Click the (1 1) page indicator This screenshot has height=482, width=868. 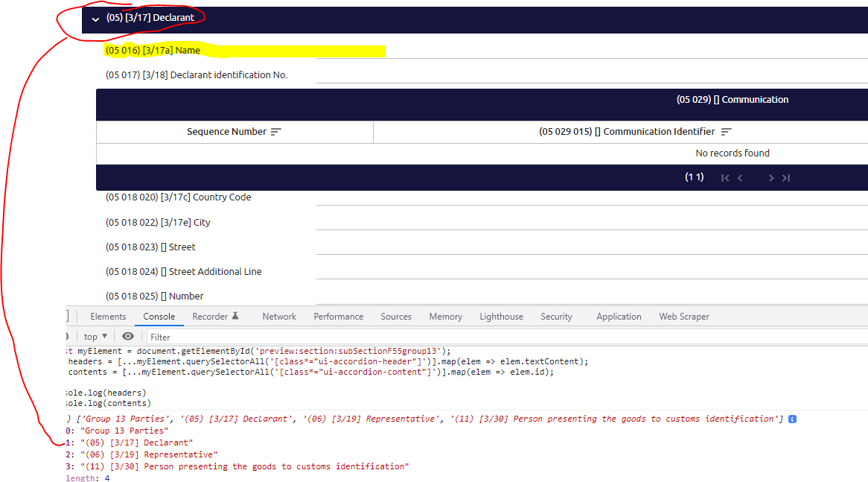point(695,177)
